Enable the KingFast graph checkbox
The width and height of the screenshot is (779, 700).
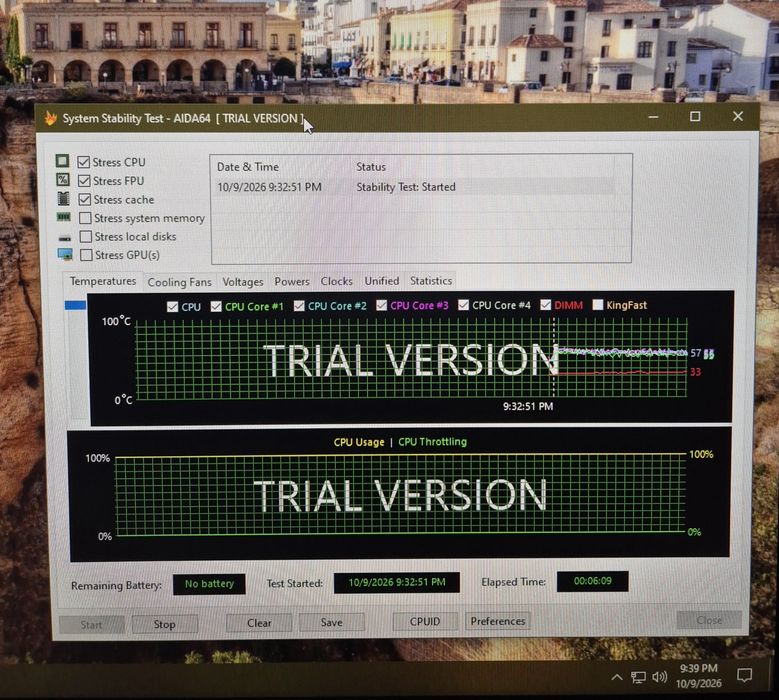click(x=598, y=305)
